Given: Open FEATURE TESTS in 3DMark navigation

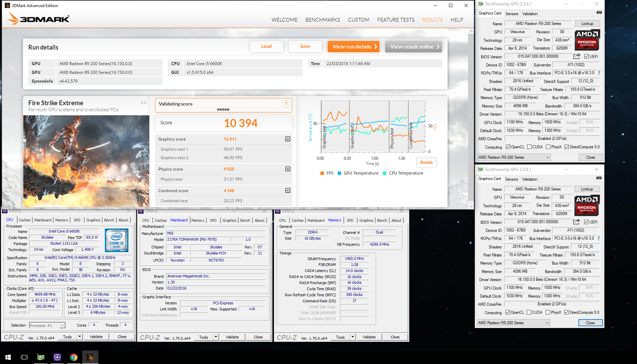Looking at the screenshot, I should coord(396,20).
